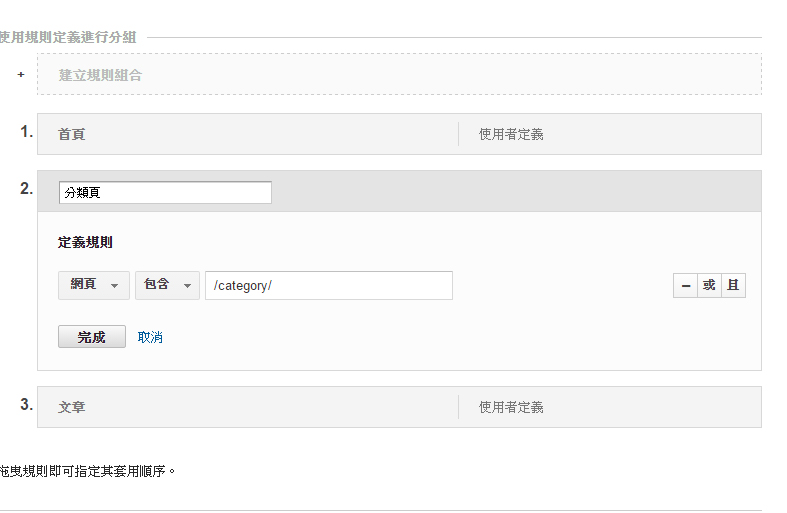Click rule number 1 handle
The height and width of the screenshot is (513, 787).
27,132
